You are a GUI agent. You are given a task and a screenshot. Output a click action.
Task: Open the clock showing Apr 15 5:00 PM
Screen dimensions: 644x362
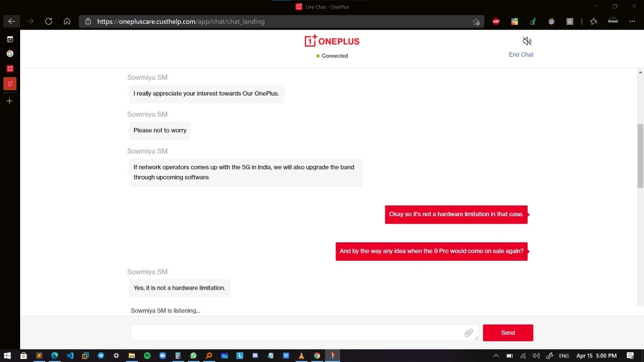point(596,355)
